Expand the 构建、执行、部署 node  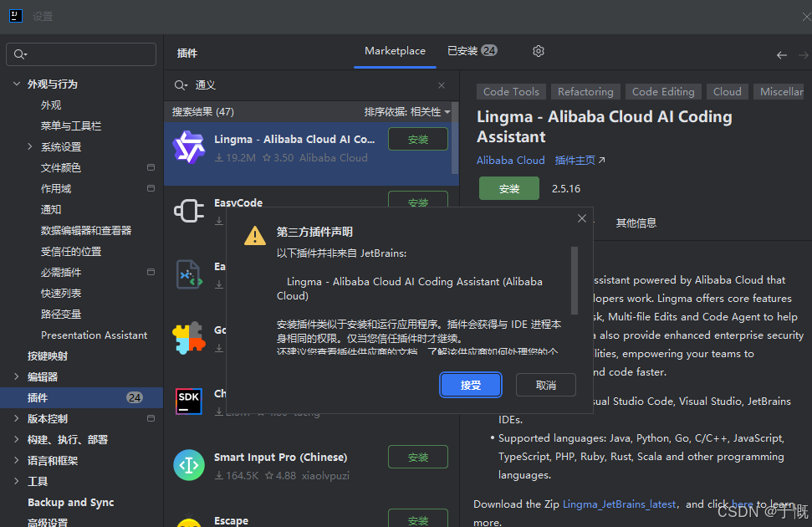click(17, 439)
